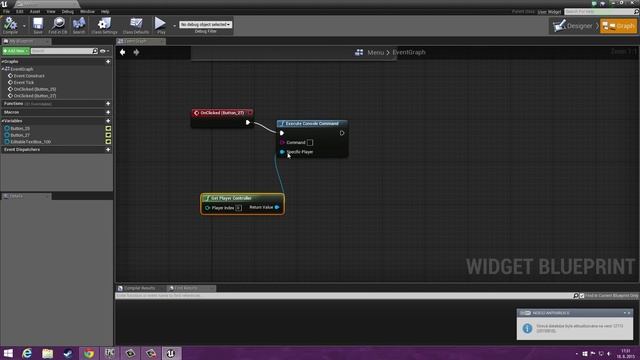Open Class Settings gear icon

[x=104, y=24]
